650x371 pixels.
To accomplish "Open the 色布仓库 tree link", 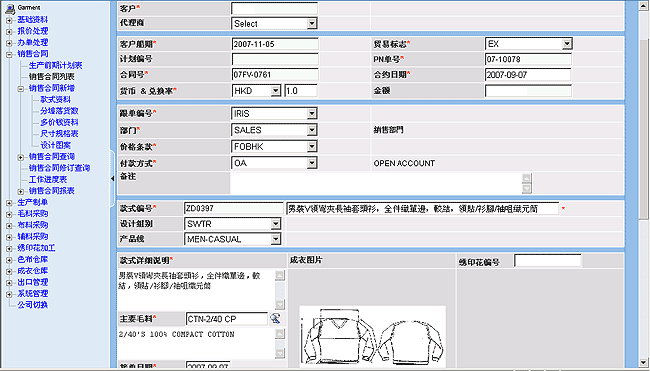I will [33, 259].
